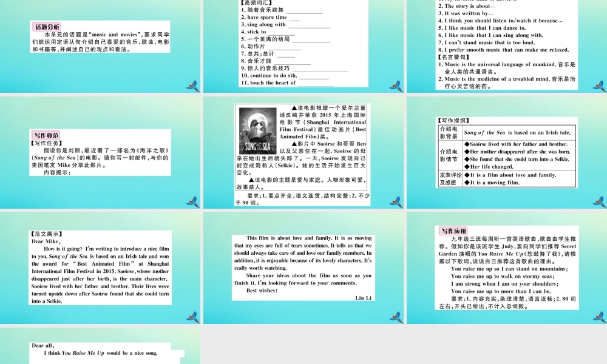The width and height of the screenshot is (607, 364).
Task: Click the Liu Li signature
Action: pyautogui.click(x=363, y=298)
